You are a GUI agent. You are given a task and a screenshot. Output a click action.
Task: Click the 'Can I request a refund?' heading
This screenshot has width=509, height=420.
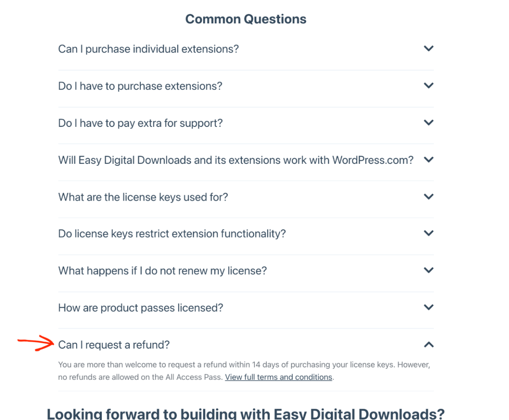[x=113, y=345]
